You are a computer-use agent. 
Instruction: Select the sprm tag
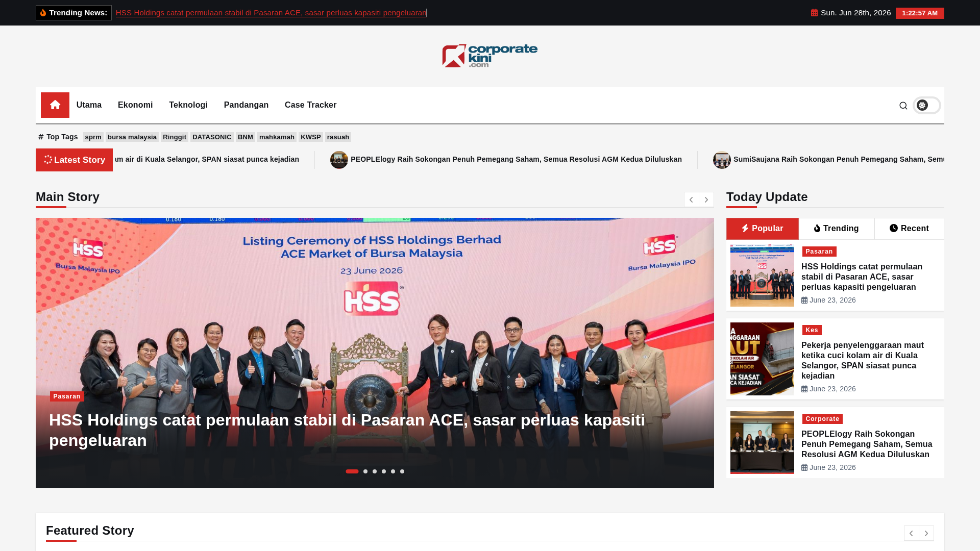tap(93, 137)
